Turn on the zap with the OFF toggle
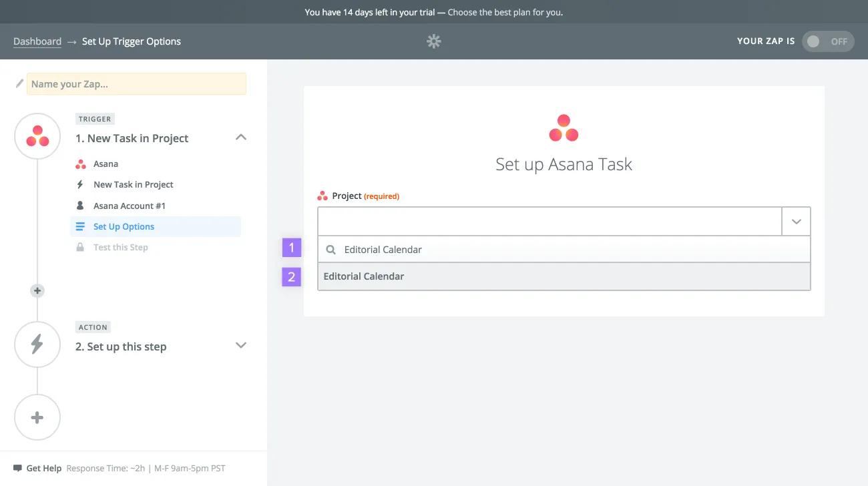 point(828,41)
